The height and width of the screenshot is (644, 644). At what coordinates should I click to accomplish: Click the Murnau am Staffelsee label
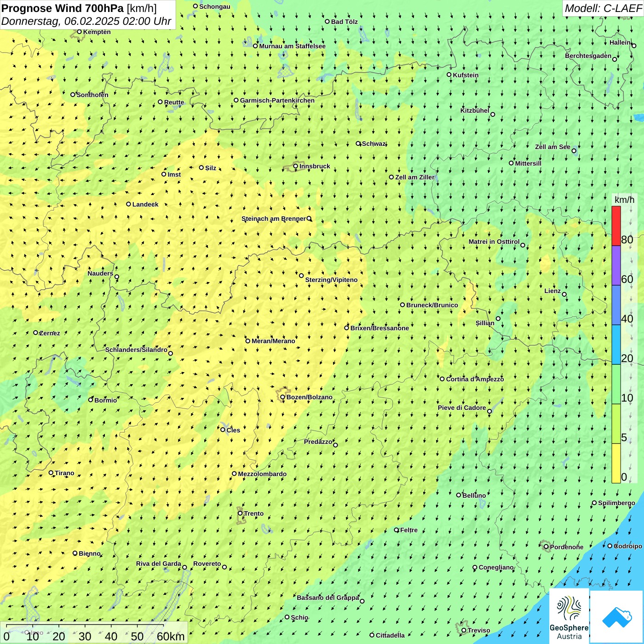coord(292,46)
